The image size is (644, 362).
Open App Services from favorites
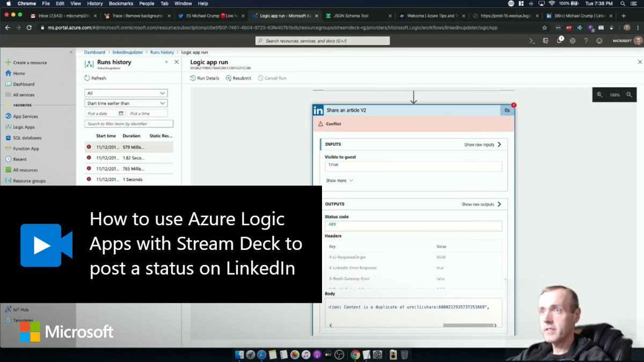[21, 116]
